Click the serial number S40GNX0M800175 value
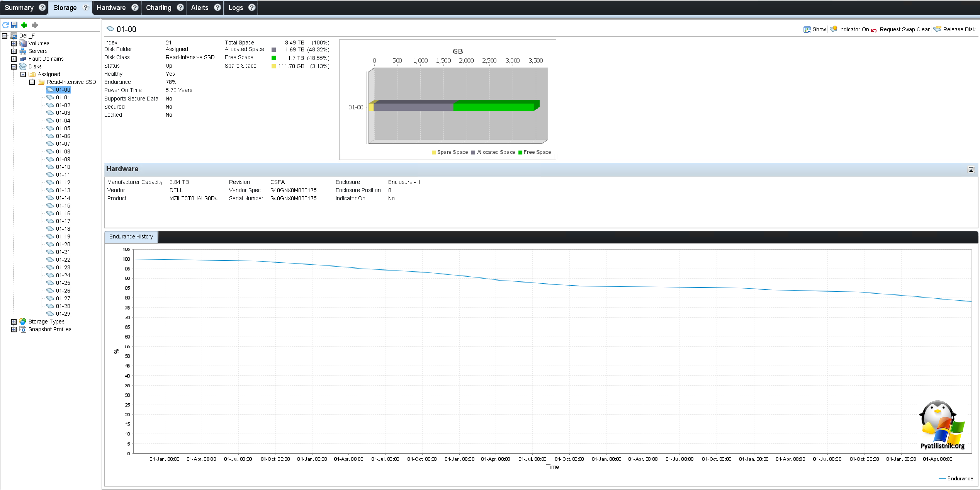The width and height of the screenshot is (980, 490). pos(293,199)
